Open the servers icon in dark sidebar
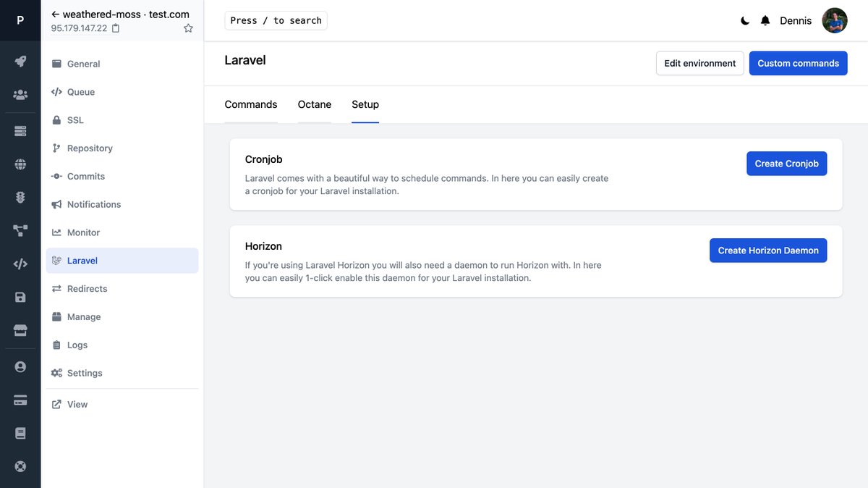This screenshot has height=488, width=868. (x=20, y=131)
